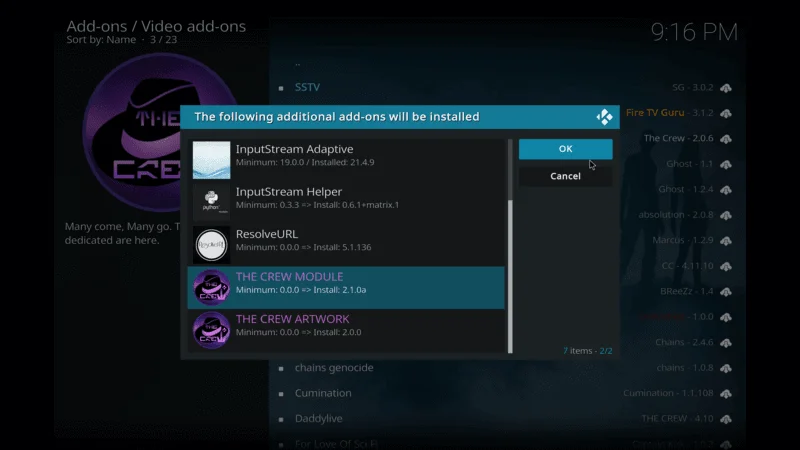Select THE CREW ARTWORK list entry
Viewport: 800px width, 450px height.
346,330
